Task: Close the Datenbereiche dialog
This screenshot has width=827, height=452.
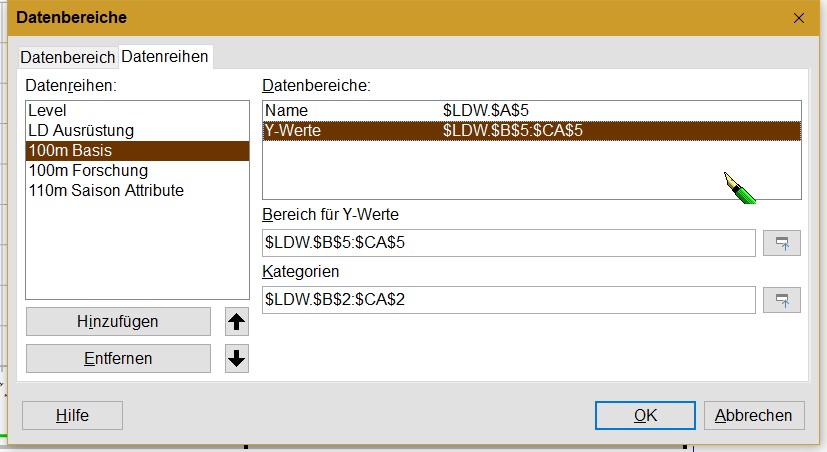Action: pyautogui.click(x=799, y=18)
